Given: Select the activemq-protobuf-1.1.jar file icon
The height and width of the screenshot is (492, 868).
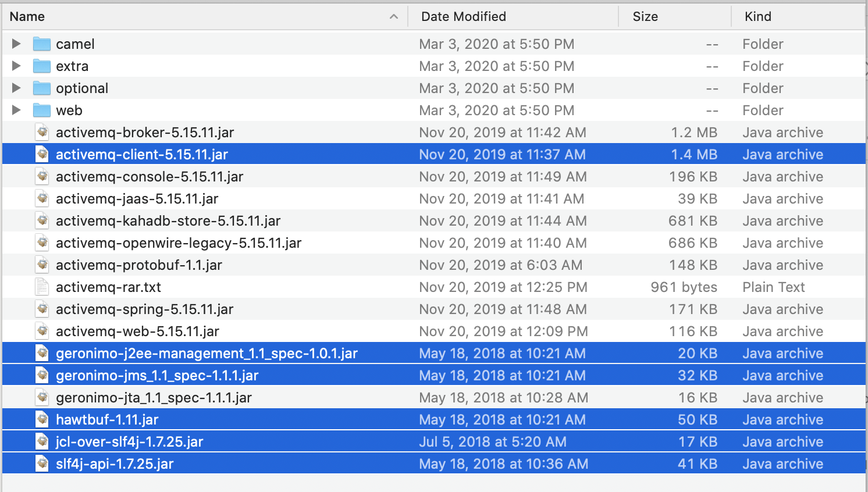Looking at the screenshot, I should coord(42,265).
